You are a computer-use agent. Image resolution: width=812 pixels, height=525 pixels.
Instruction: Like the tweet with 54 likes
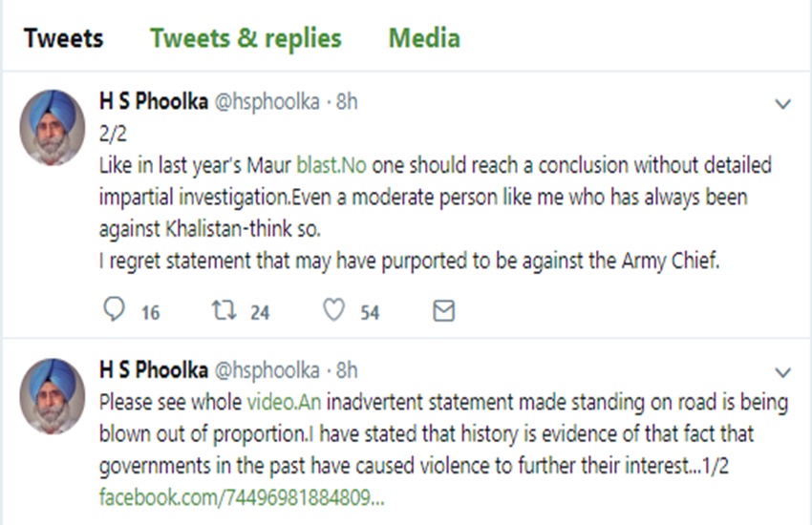(x=332, y=311)
